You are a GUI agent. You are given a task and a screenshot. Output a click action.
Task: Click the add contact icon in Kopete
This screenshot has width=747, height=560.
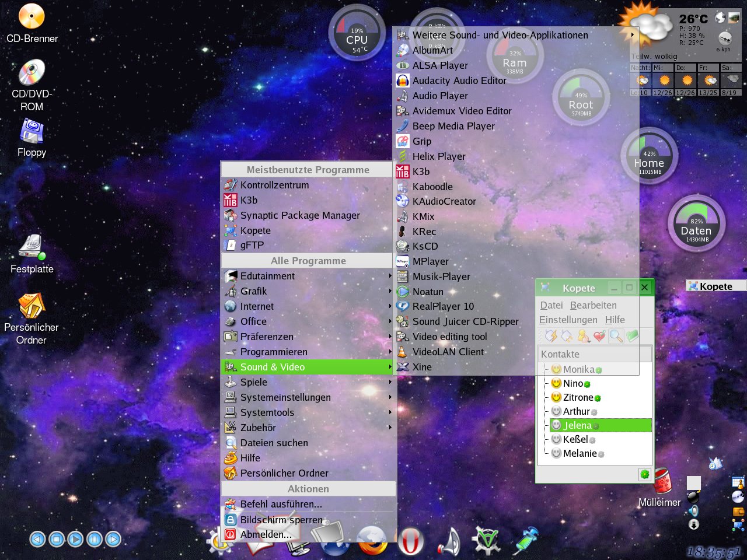point(583,336)
